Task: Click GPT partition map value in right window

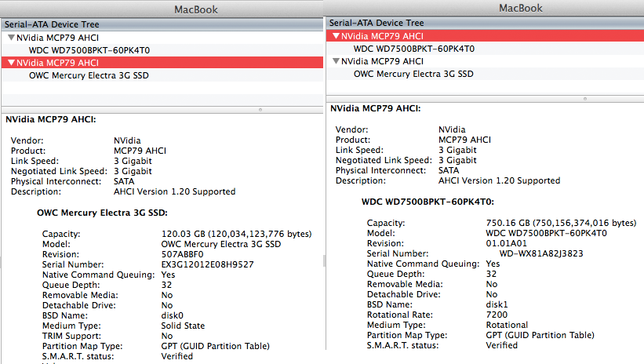Action: (x=540, y=335)
